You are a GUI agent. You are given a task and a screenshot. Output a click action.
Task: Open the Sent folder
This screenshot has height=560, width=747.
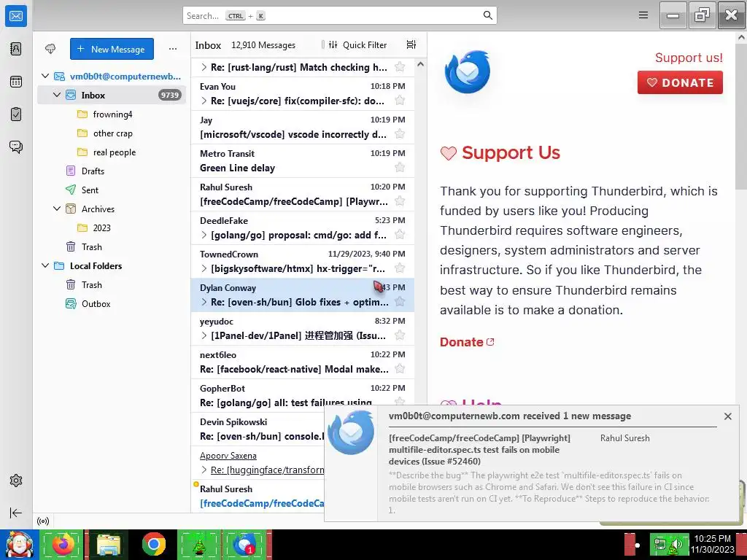[112, 190]
